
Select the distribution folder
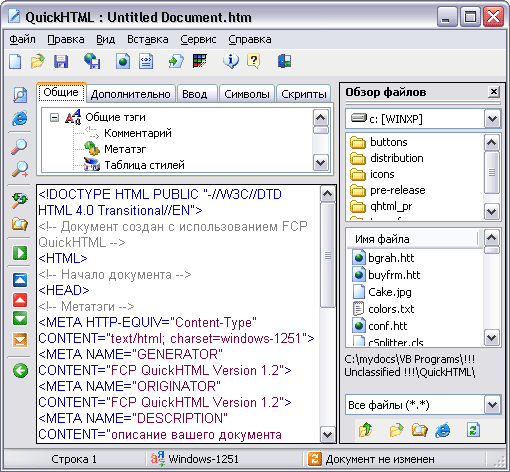click(397, 158)
